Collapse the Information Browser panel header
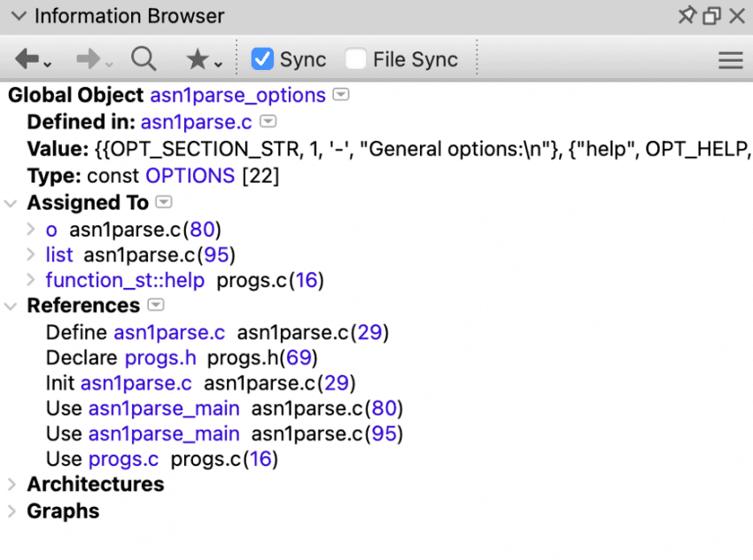Image resolution: width=753 pixels, height=560 pixels. pos(18,16)
